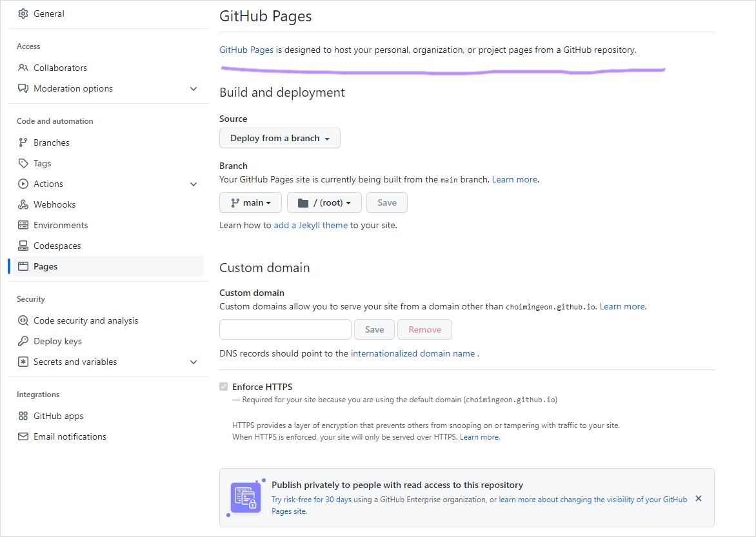Follow the add a Jekyll theme link
756x537 pixels.
coord(310,225)
